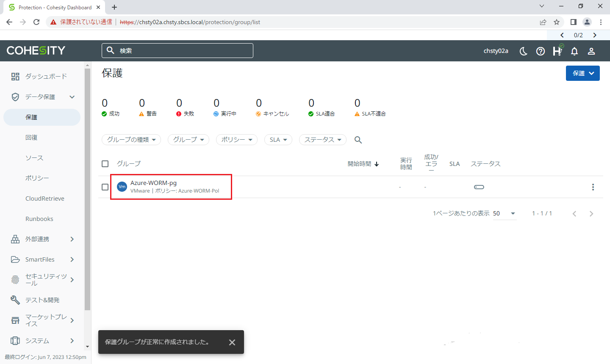This screenshot has width=610, height=364.
Task: Open a new browser tab
Action: click(114, 7)
